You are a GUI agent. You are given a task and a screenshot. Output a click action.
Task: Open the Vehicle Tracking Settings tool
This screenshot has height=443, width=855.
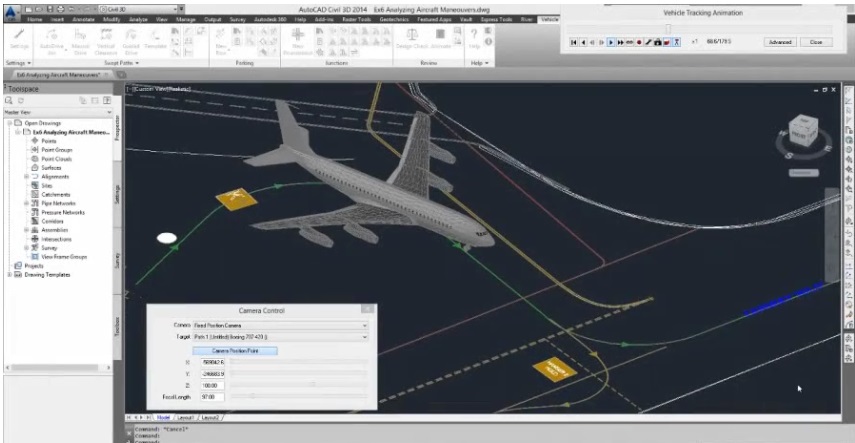click(20, 39)
